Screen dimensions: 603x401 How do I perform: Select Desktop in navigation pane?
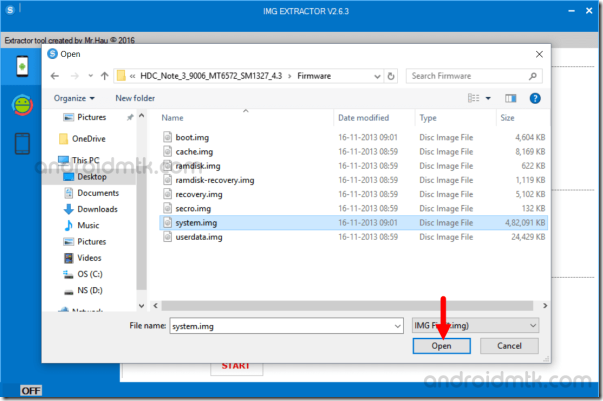click(92, 177)
